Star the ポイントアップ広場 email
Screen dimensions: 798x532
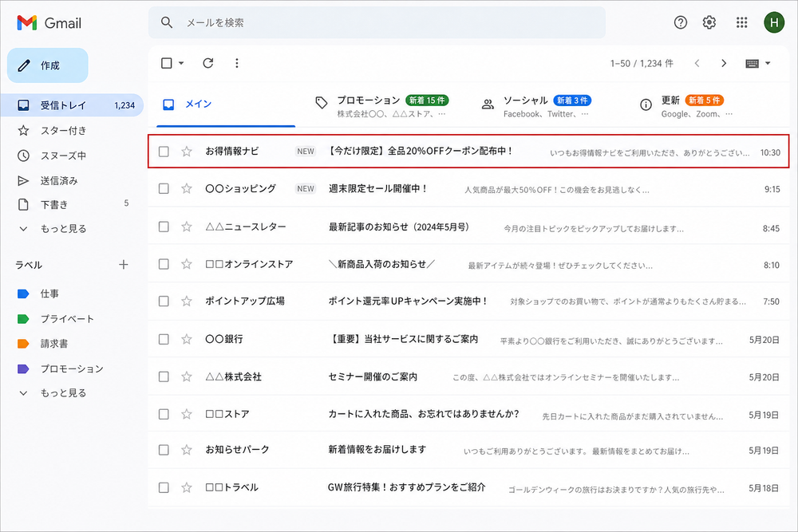(x=187, y=301)
